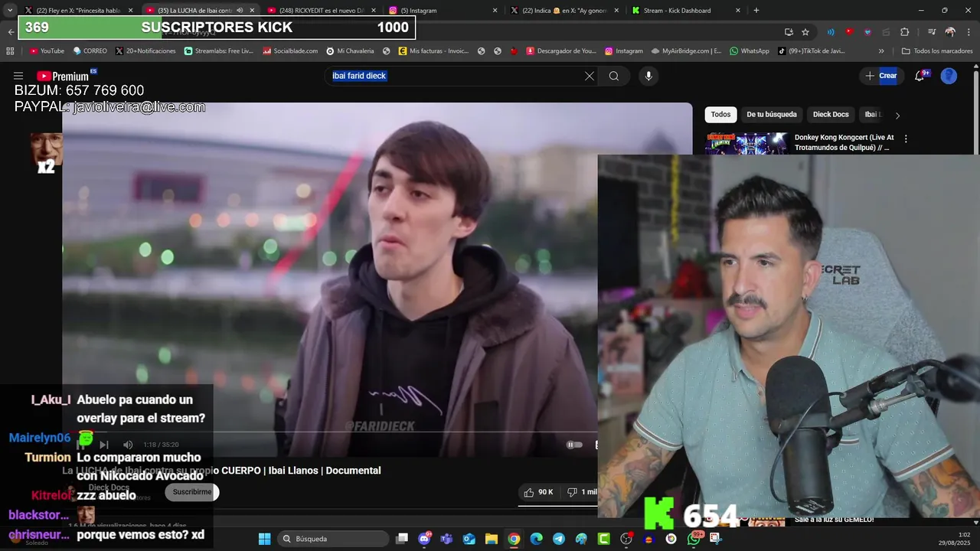980x551 pixels.
Task: Open WhatsApp from the taskbar
Action: tap(694, 539)
